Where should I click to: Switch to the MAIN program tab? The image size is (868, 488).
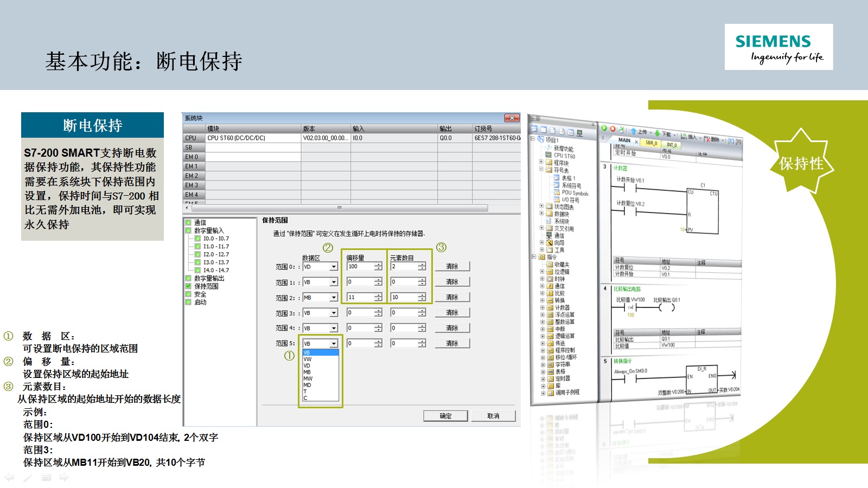[624, 140]
